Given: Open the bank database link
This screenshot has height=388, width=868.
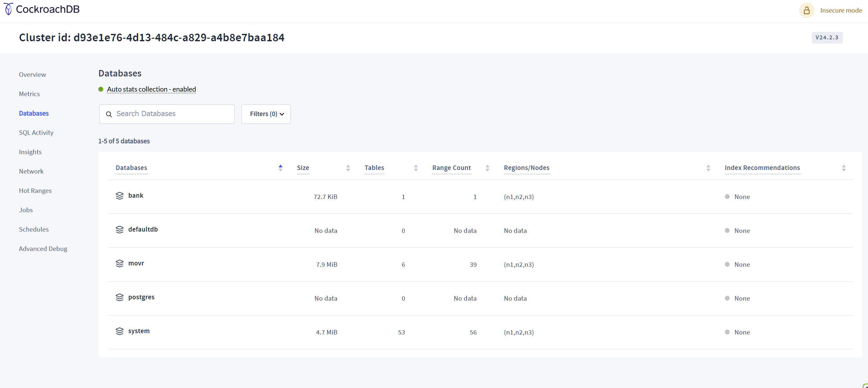Looking at the screenshot, I should pos(136,195).
